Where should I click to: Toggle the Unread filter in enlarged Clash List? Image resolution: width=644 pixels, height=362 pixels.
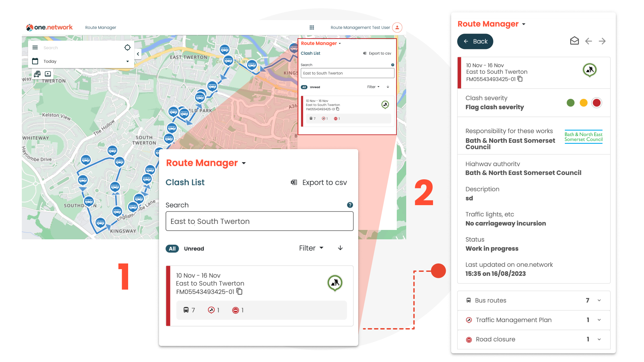point(194,249)
